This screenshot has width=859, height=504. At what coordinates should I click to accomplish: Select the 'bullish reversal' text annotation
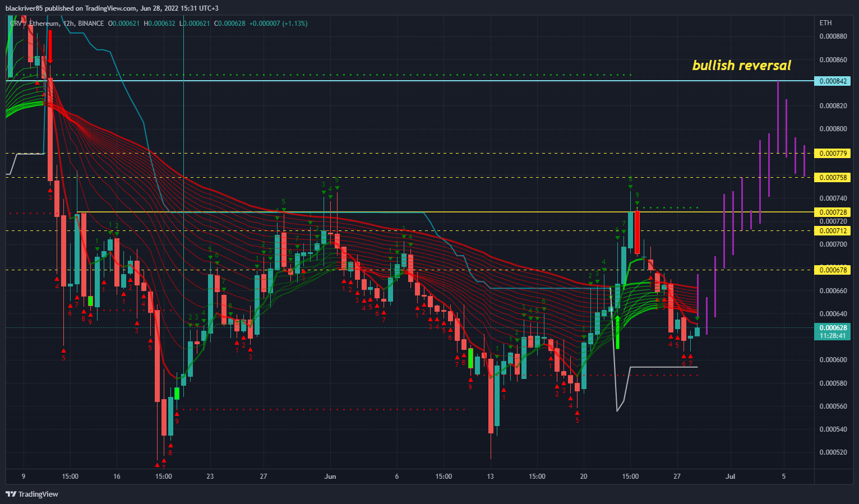tap(741, 66)
